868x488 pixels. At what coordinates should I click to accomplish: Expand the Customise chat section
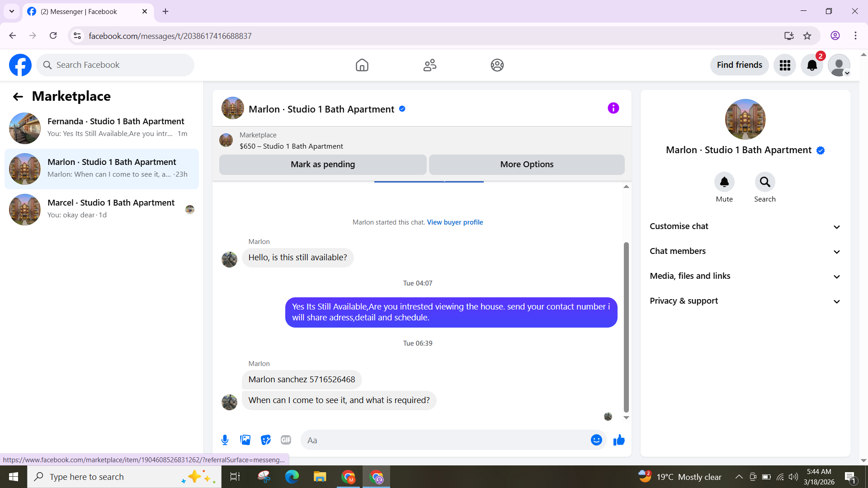[x=745, y=226]
